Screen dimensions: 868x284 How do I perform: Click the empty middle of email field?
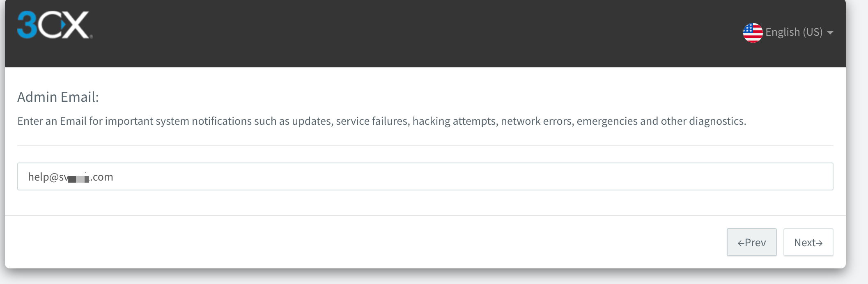click(472, 176)
